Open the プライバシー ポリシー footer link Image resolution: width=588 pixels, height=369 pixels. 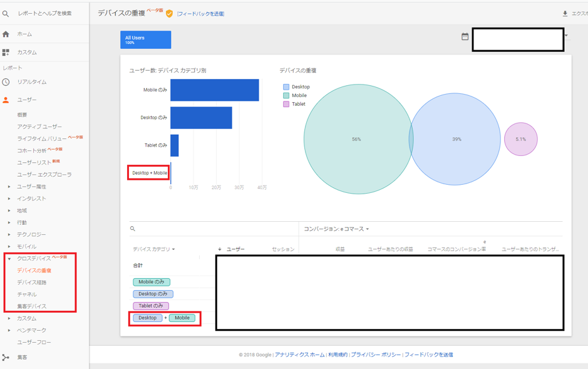click(376, 355)
